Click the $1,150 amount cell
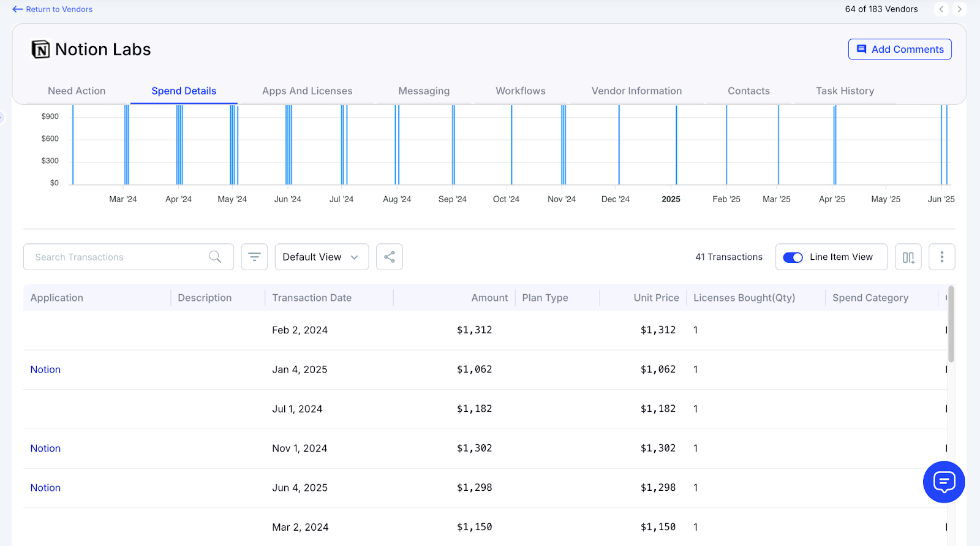 click(x=475, y=526)
